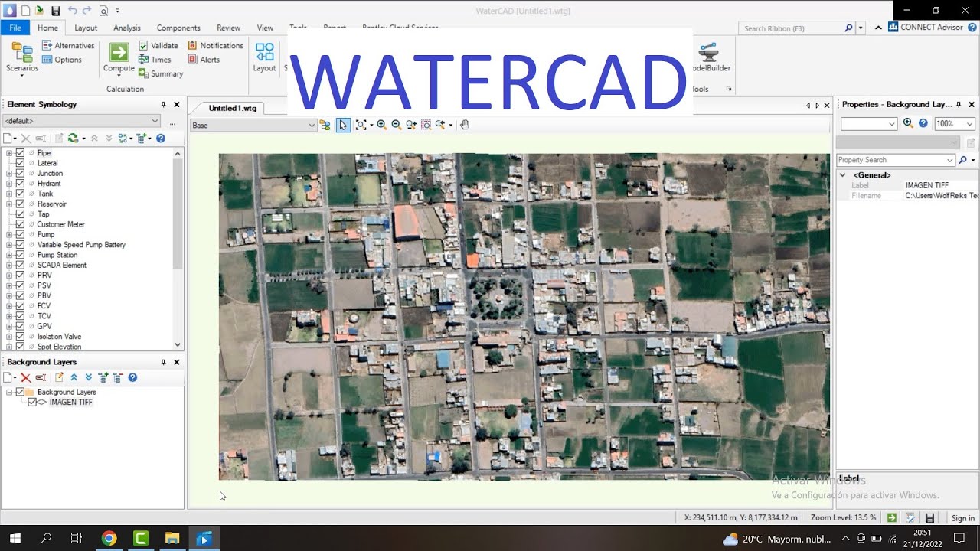Edit background layer properties icon
980x551 pixels.
[x=59, y=377]
